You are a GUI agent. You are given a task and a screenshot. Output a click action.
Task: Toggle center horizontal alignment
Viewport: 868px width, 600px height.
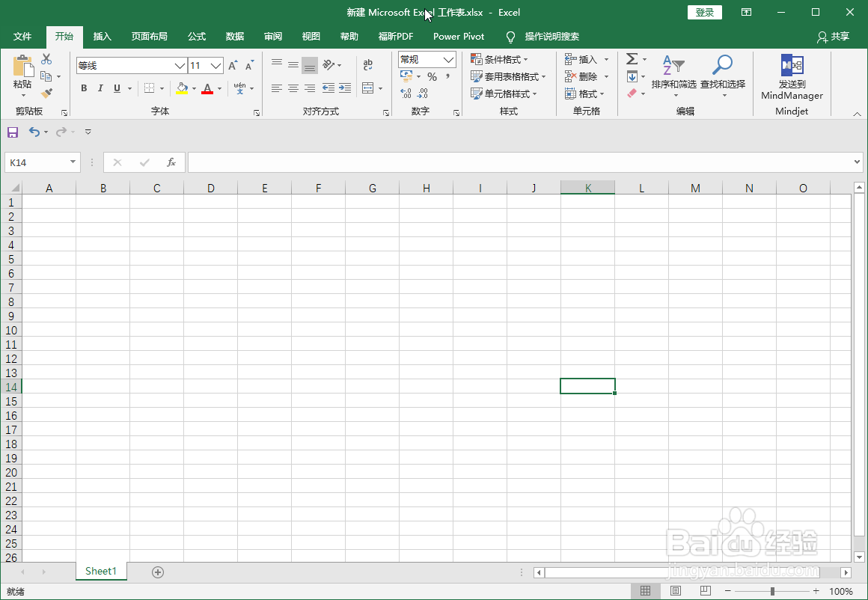pyautogui.click(x=293, y=88)
